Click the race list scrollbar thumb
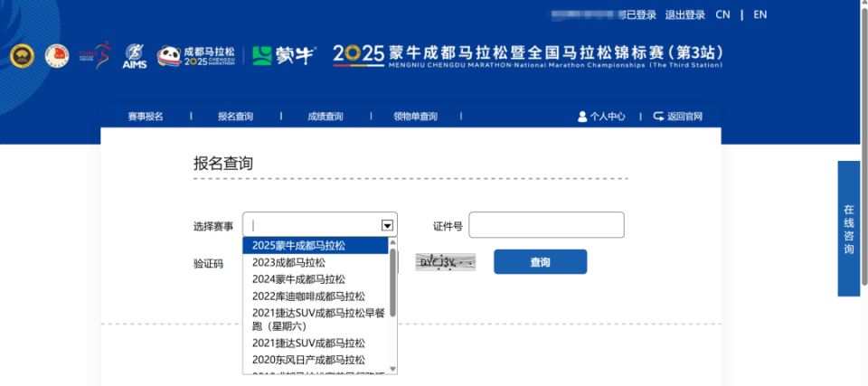Screen dimensions: 868x386 coord(393,282)
